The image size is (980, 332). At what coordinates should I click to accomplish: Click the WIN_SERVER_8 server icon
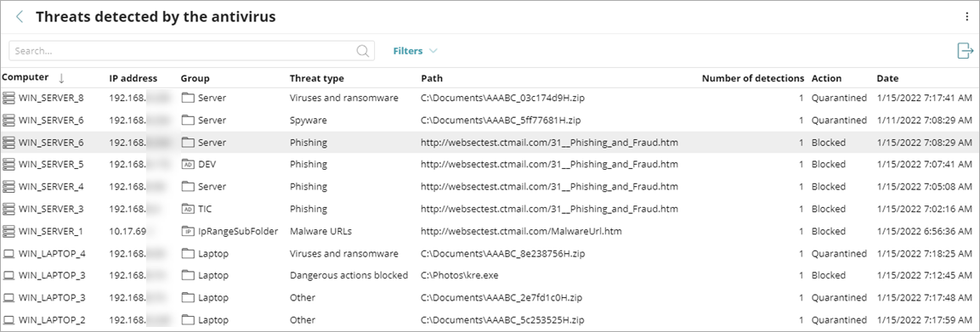8,98
